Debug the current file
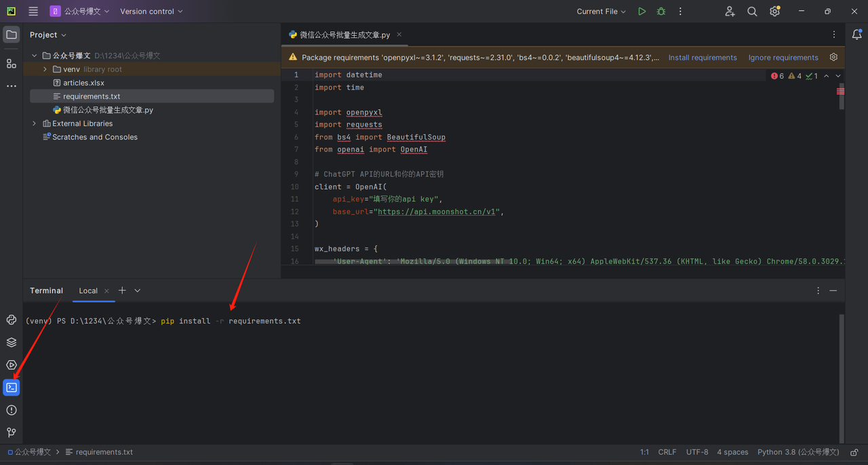868x465 pixels. coord(661,12)
